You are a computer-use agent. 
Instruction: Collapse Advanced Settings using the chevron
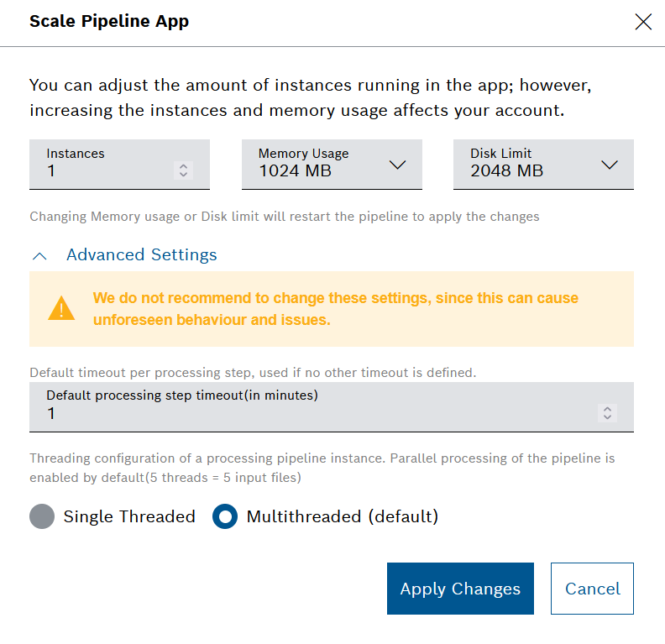point(39,255)
